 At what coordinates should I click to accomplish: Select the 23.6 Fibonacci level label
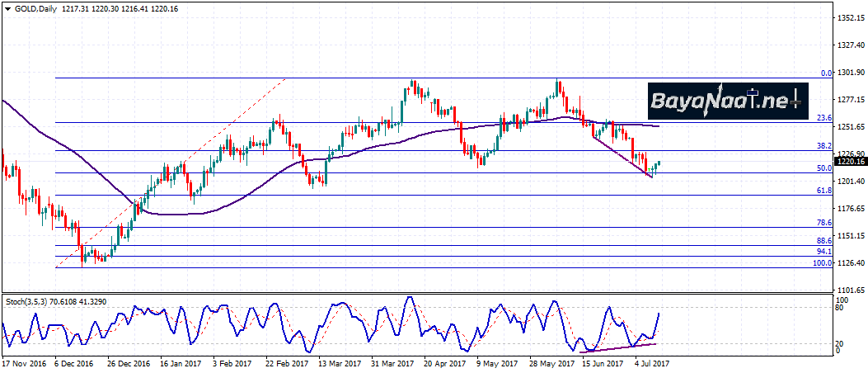pyautogui.click(x=823, y=118)
